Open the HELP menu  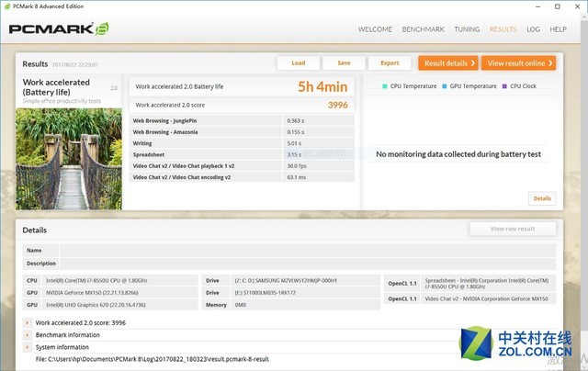pos(558,29)
